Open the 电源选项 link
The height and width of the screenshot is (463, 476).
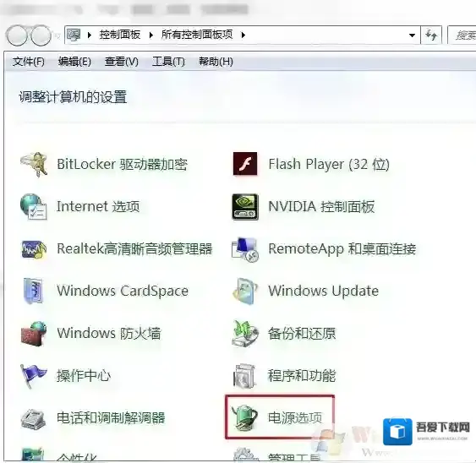point(295,418)
